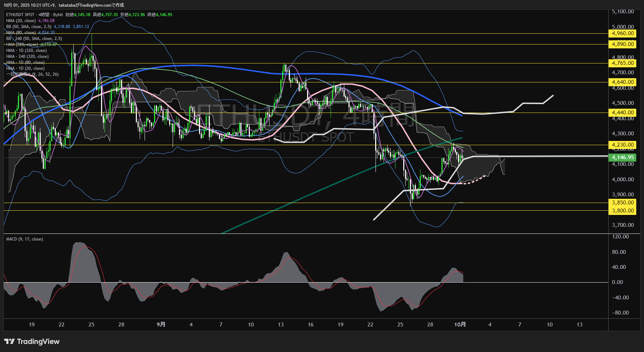Click the HMA (80, close) indicator label
This screenshot has width=644, height=352.
coord(21,33)
